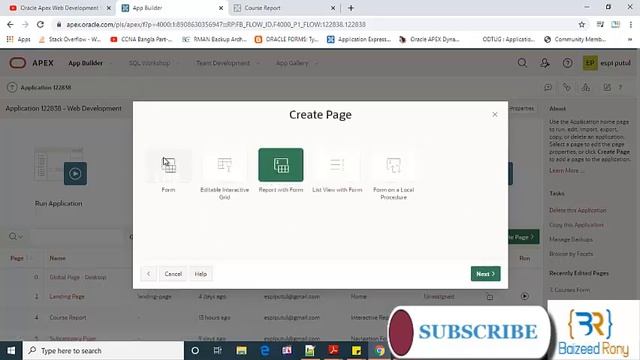Click the lock icon on Landing Page row

pos(490,297)
